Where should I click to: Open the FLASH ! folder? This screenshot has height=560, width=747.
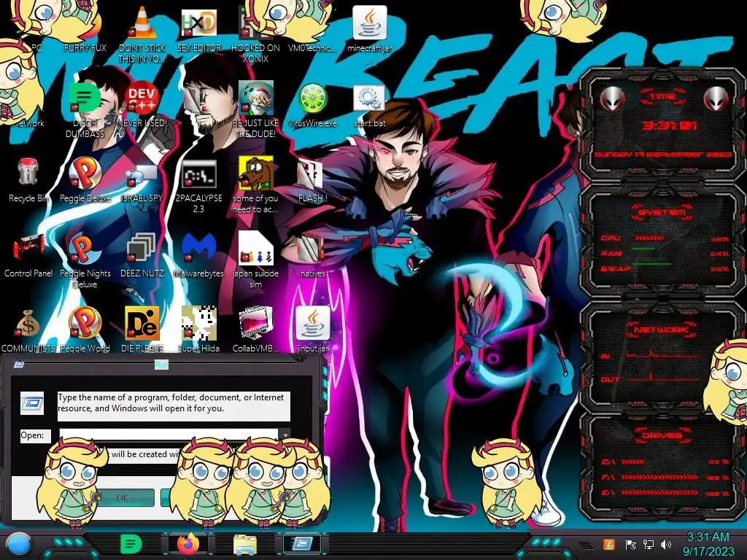(x=312, y=180)
